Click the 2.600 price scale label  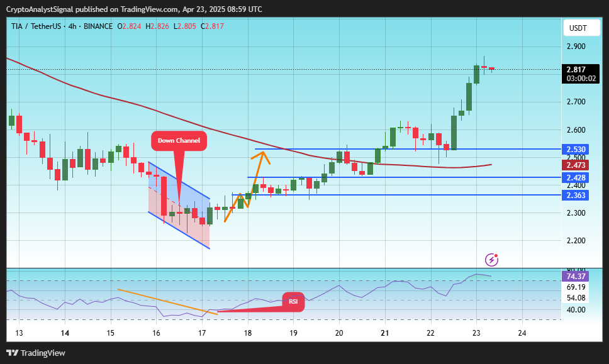point(576,130)
